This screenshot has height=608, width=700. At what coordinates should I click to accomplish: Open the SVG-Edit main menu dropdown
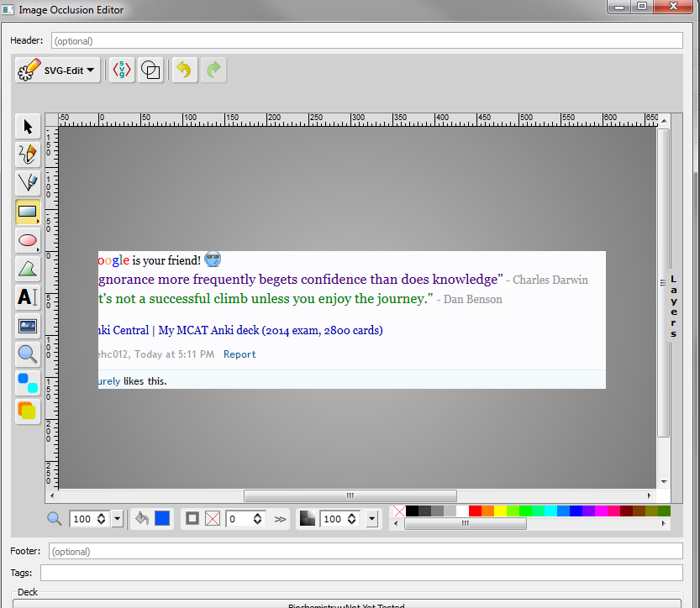[58, 71]
